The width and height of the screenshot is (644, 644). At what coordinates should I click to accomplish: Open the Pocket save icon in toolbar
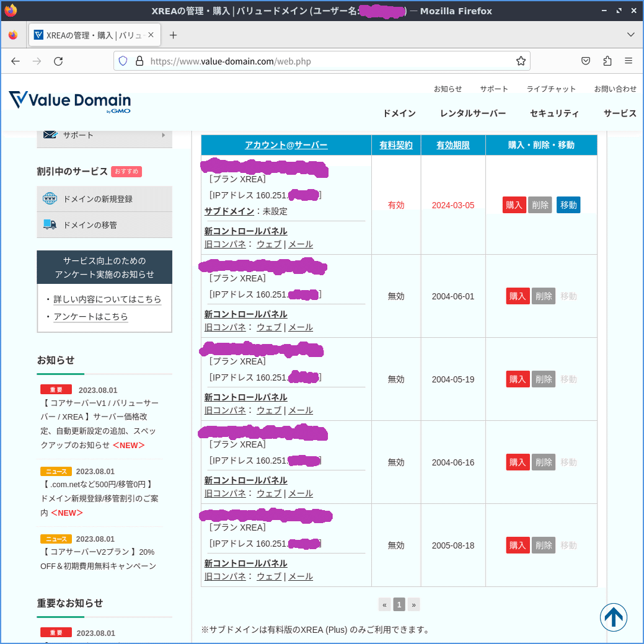(586, 61)
